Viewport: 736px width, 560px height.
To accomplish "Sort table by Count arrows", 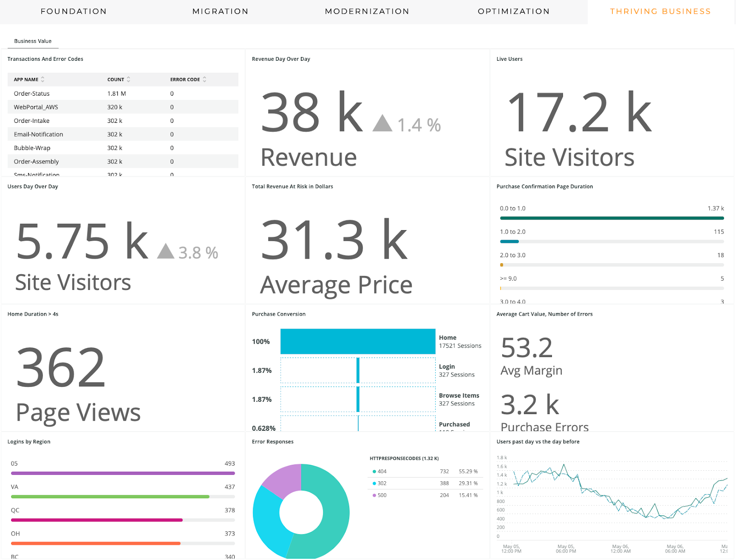I will pyautogui.click(x=128, y=79).
